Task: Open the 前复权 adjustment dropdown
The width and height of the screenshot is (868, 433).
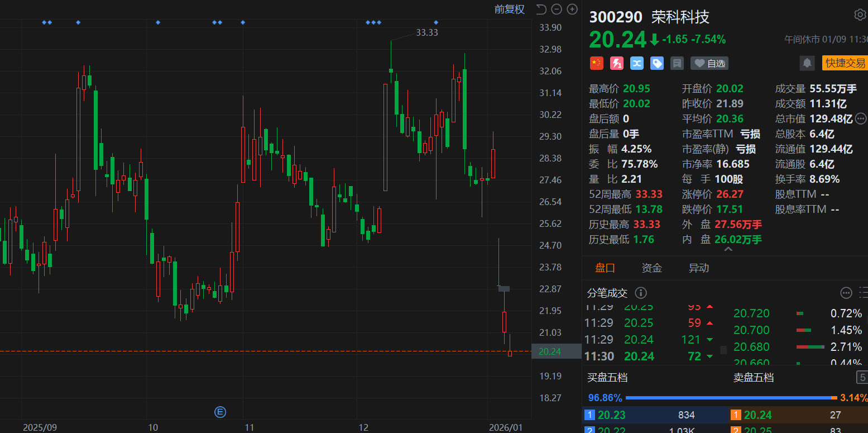Action: click(x=509, y=9)
